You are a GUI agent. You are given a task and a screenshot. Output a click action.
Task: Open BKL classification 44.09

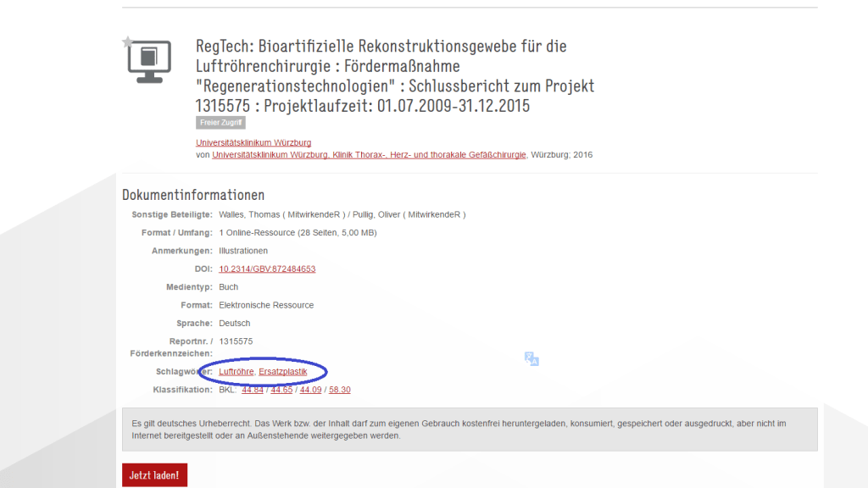click(x=310, y=390)
